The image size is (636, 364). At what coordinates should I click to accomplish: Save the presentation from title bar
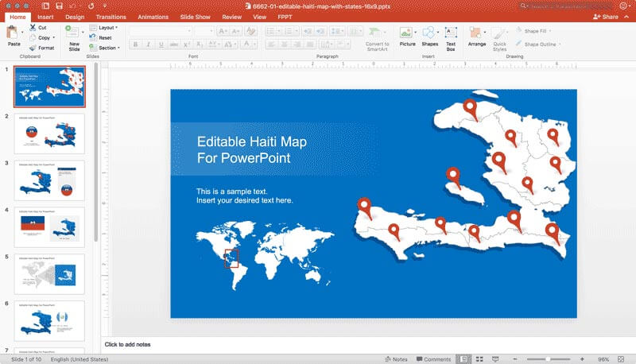[x=59, y=6]
